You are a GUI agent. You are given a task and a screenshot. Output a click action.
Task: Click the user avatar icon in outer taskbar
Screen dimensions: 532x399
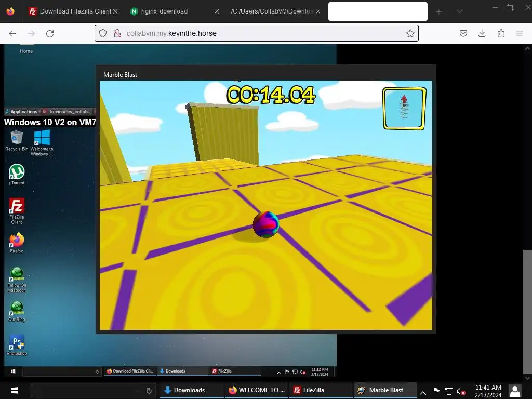[x=515, y=391]
